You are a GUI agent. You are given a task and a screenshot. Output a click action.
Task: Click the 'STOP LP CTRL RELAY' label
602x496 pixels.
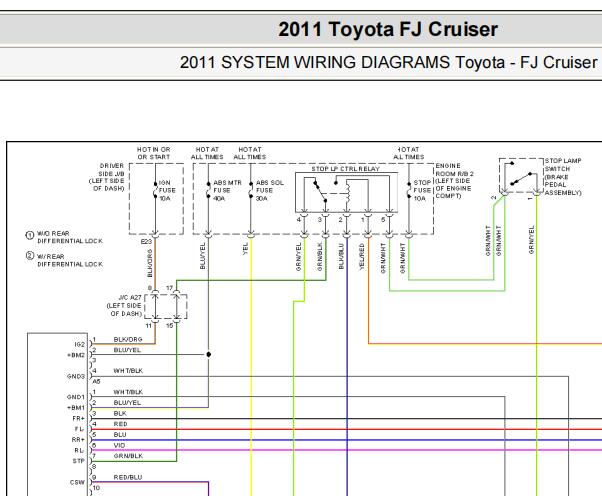[345, 169]
